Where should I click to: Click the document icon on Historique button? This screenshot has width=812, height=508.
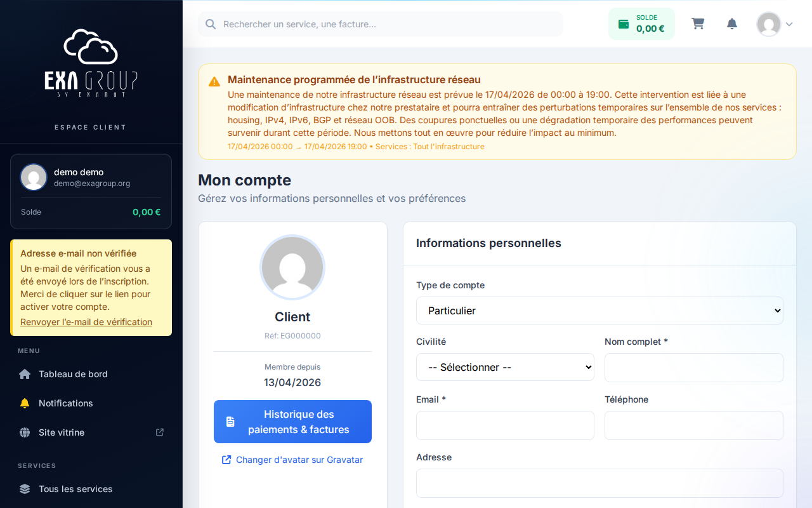pos(230,422)
